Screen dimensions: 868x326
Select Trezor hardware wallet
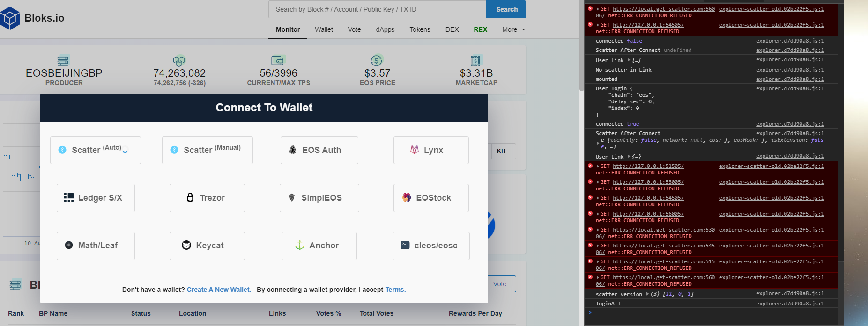tap(207, 198)
